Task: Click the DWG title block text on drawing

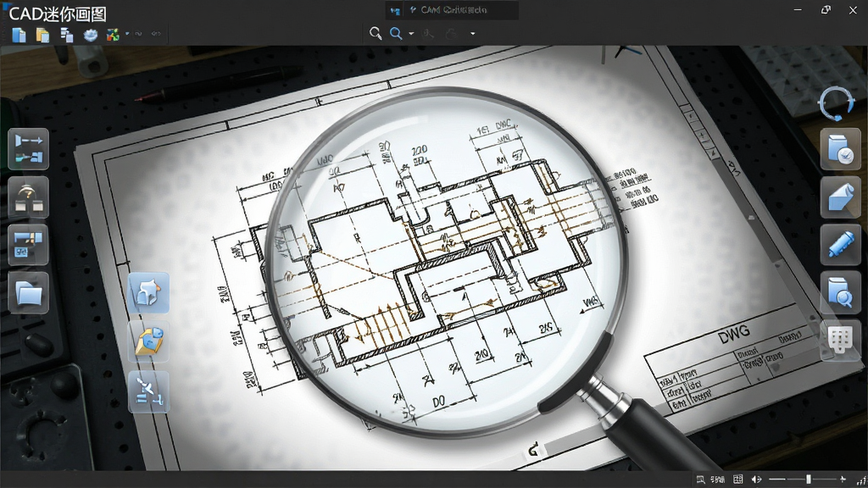Action: tap(734, 333)
